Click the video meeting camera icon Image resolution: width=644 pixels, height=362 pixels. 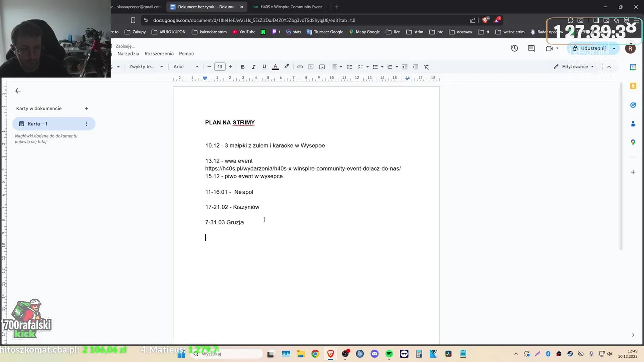[549, 48]
